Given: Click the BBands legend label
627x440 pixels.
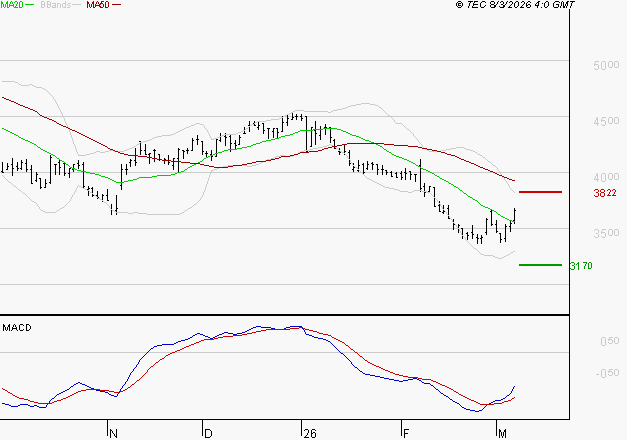Looking at the screenshot, I should [56, 5].
